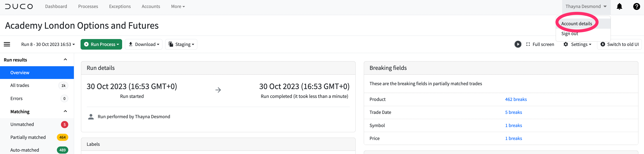Click the help question mark icon
644x154 pixels.
pos(636,6)
